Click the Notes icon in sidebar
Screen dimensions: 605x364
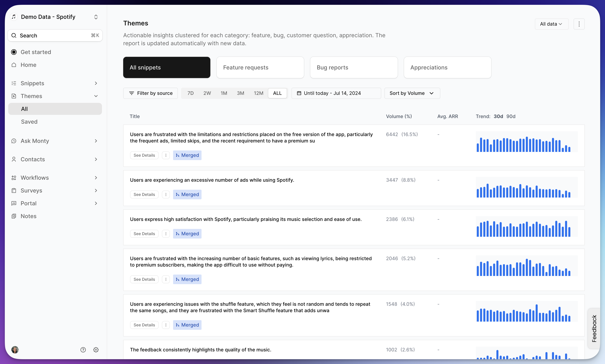(14, 216)
